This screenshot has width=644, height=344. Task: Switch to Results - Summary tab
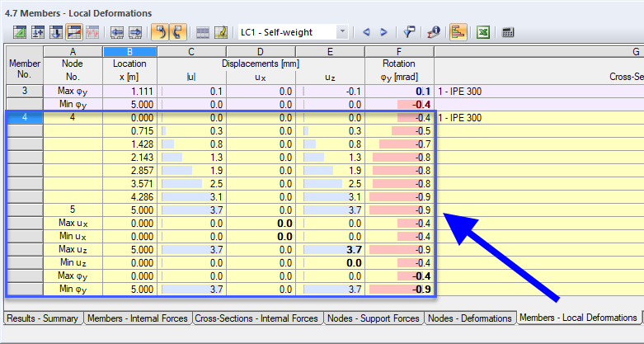(x=43, y=318)
